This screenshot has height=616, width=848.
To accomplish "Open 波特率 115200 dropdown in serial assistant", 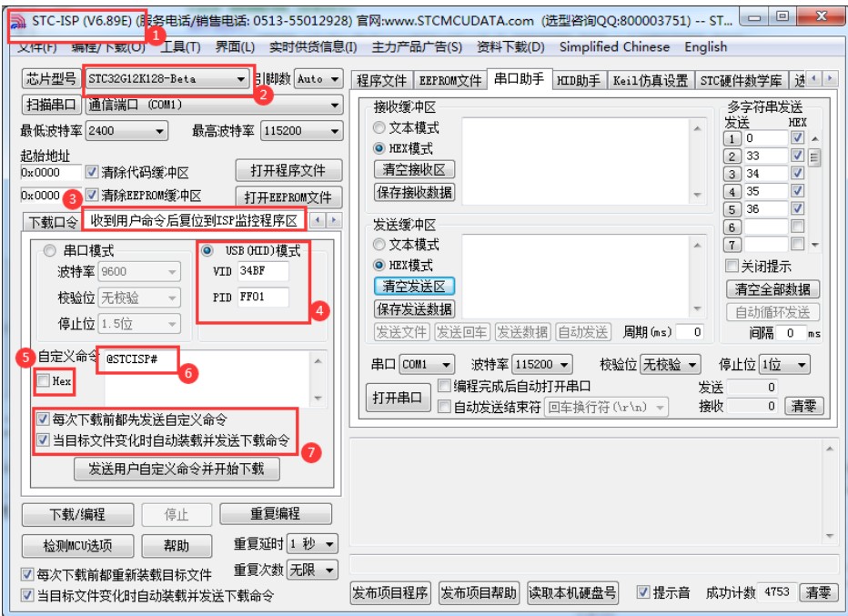I will (542, 365).
